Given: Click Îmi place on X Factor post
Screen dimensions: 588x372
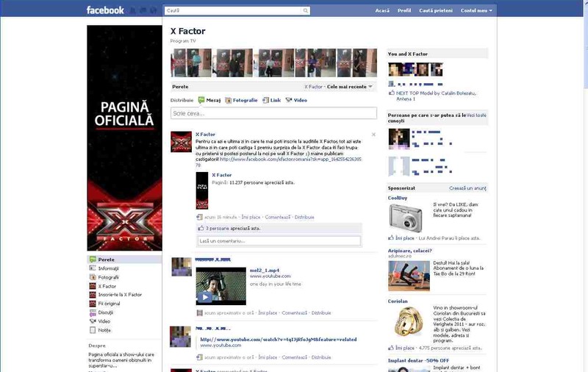Looking at the screenshot, I should pos(251,217).
